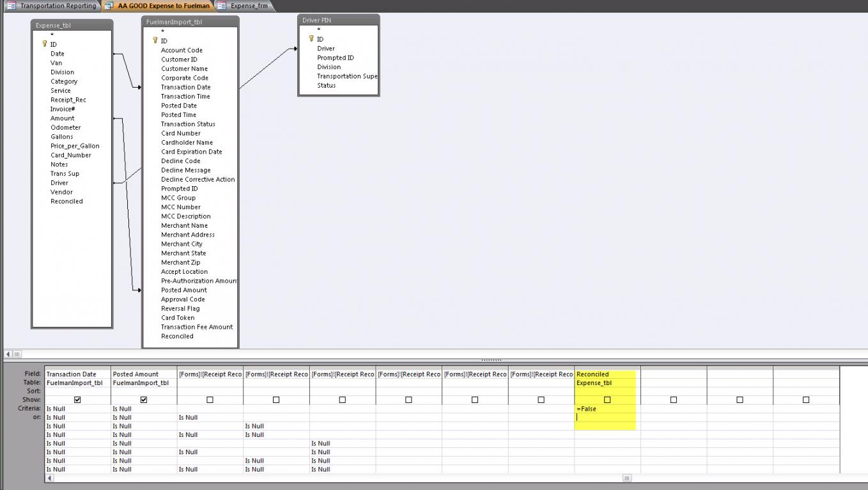Click the FuelmanImport_tbl table title bar

click(x=190, y=22)
